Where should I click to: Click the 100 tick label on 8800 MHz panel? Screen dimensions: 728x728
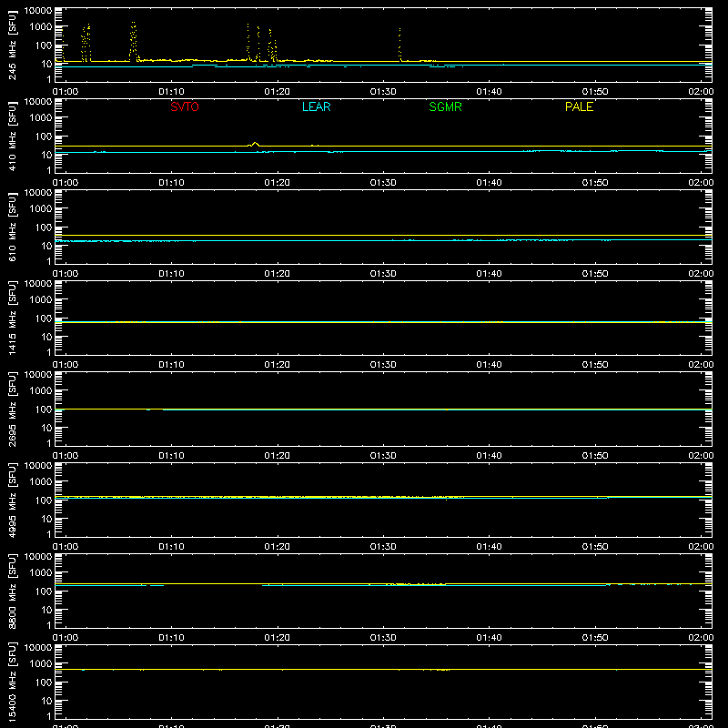coord(43,591)
